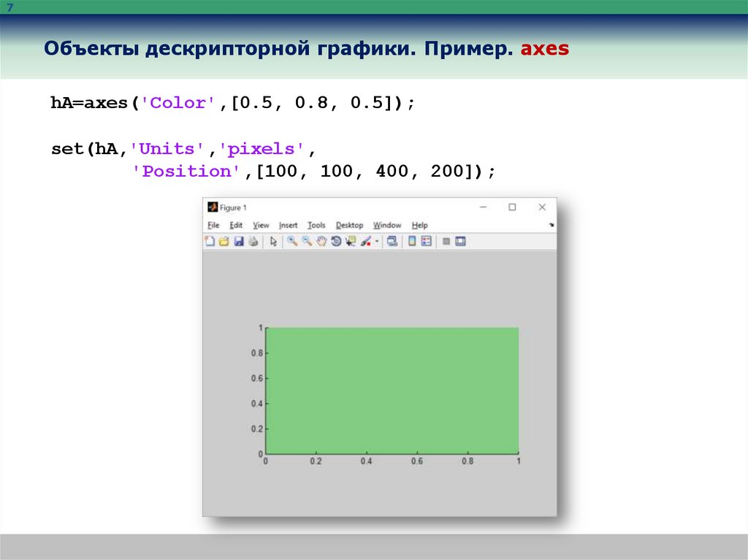This screenshot has width=748, height=560.
Task: Open the Edit menu
Action: tap(236, 225)
